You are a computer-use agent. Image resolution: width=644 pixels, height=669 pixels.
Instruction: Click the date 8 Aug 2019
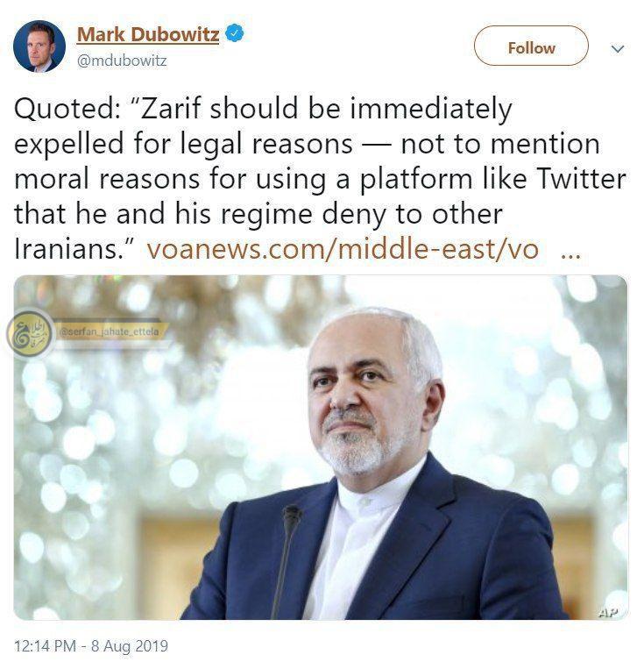(130, 645)
